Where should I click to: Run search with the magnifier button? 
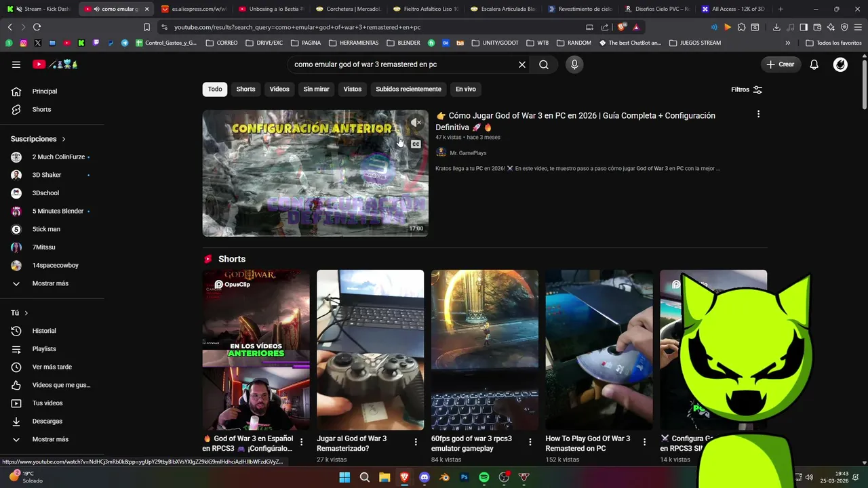point(544,64)
